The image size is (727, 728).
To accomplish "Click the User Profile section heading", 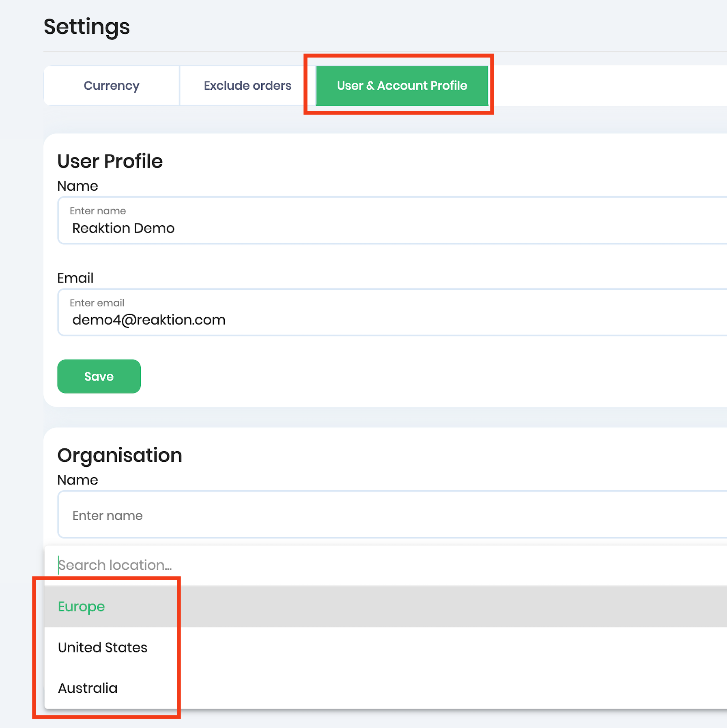I will click(x=110, y=161).
